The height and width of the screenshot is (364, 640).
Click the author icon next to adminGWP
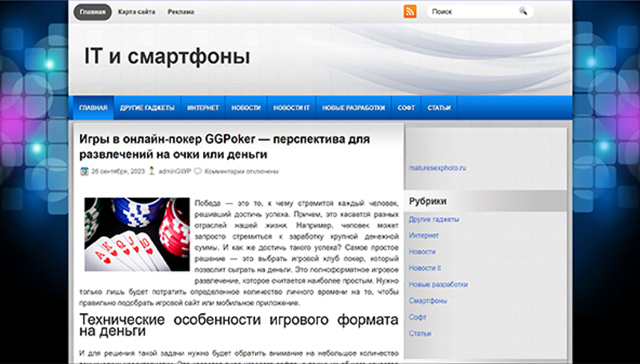[152, 171]
